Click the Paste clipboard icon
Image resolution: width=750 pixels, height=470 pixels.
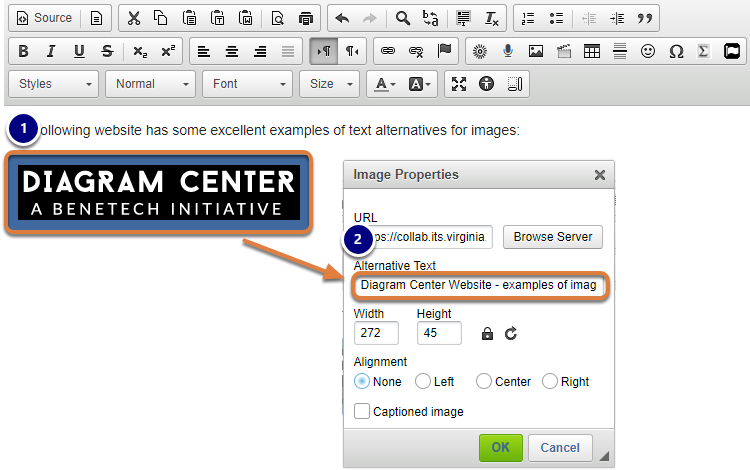click(189, 18)
